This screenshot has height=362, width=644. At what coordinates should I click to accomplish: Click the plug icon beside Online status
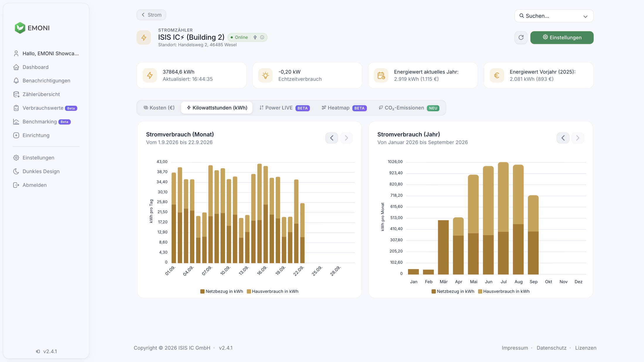click(x=255, y=37)
